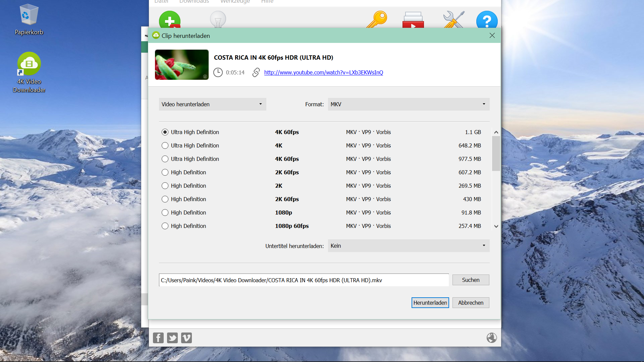Click the red video subscription toolbar icon

pyautogui.click(x=413, y=20)
